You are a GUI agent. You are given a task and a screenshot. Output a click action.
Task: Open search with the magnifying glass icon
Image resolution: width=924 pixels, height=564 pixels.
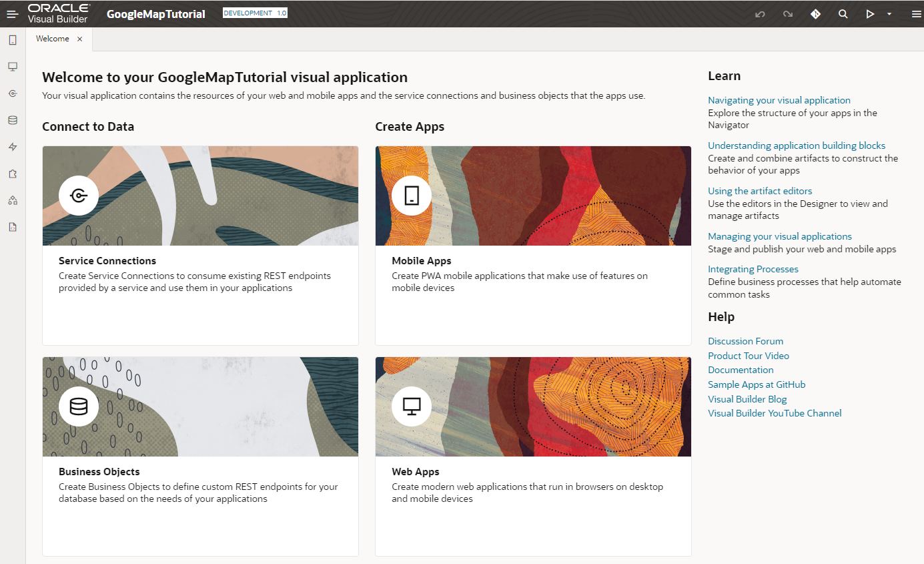click(x=843, y=14)
